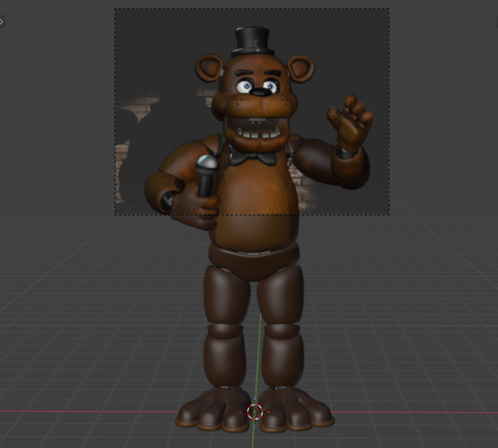This screenshot has width=498, height=448.
Task: Select the bear's black nose
Action: (x=260, y=92)
